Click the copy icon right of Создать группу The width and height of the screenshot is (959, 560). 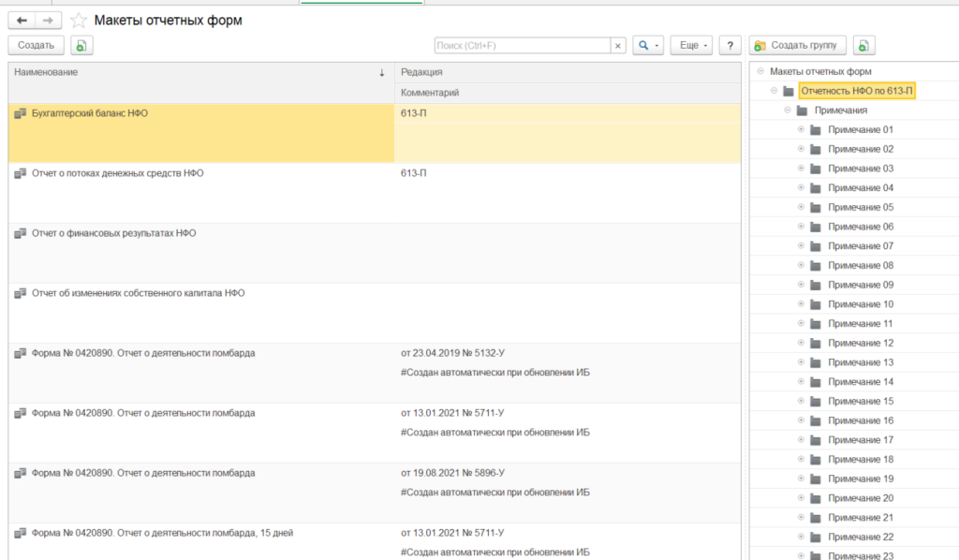click(x=863, y=45)
